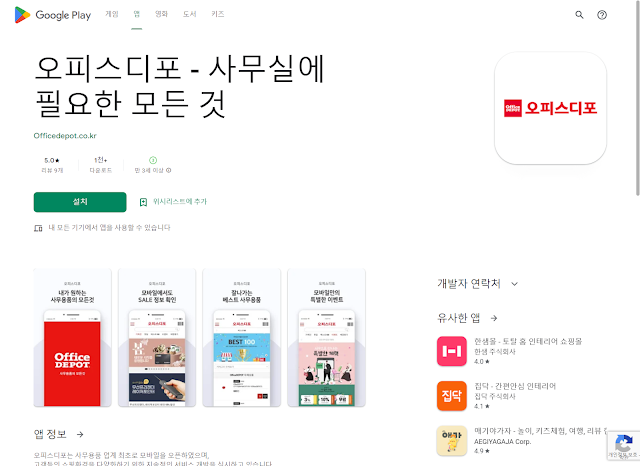
Task: Open the search magnifier icon
Action: click(x=579, y=15)
